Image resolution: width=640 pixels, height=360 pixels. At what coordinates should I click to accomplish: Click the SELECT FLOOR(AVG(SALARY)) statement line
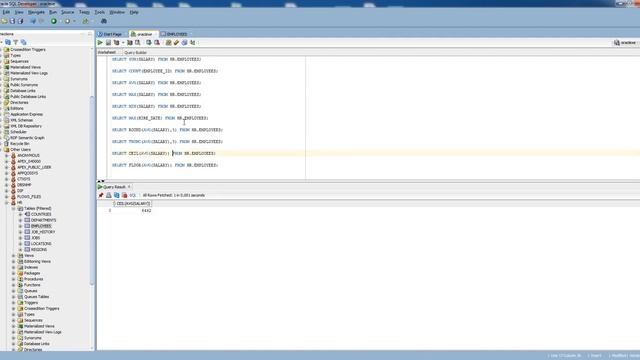tap(165, 165)
